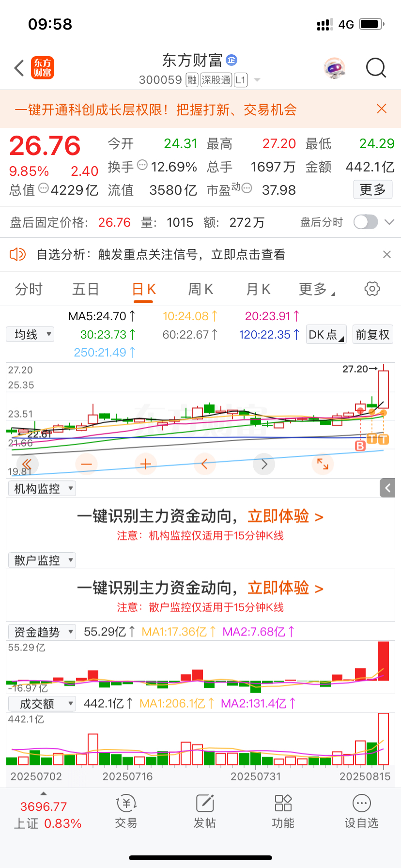Viewport: 401px width, 868px height.
Task: Tap the info icon beside 换手
Action: tap(142, 165)
